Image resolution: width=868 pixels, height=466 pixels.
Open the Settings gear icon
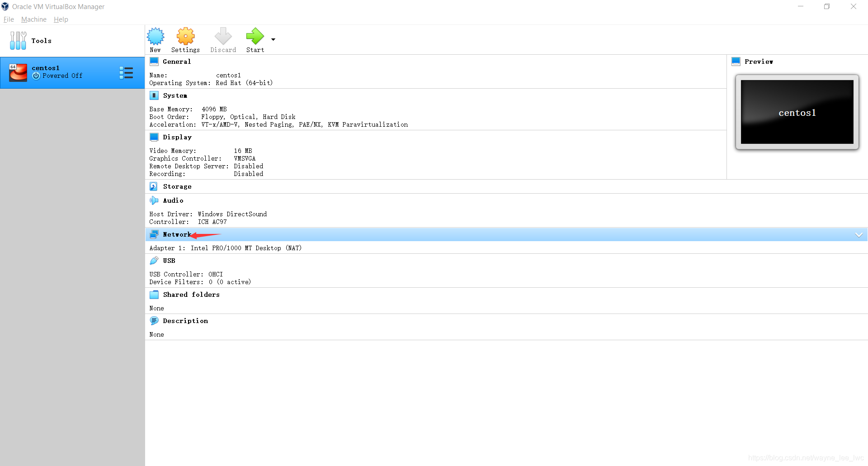tap(185, 36)
